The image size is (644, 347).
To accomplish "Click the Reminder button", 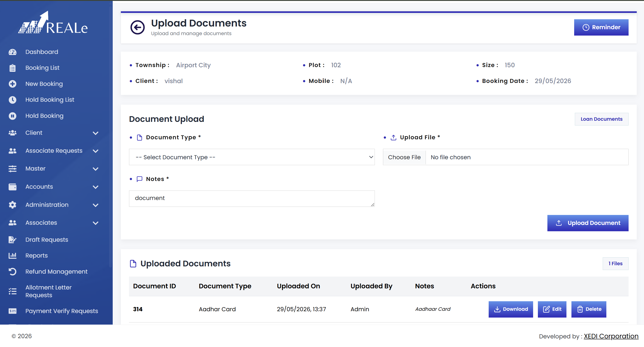I will click(601, 27).
